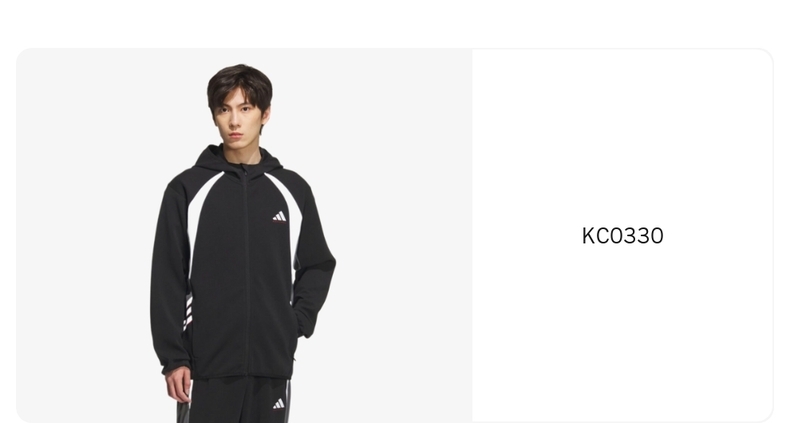This screenshot has height=423, width=790.
Task: Click the jacket's bottom hem
Action: point(242,376)
